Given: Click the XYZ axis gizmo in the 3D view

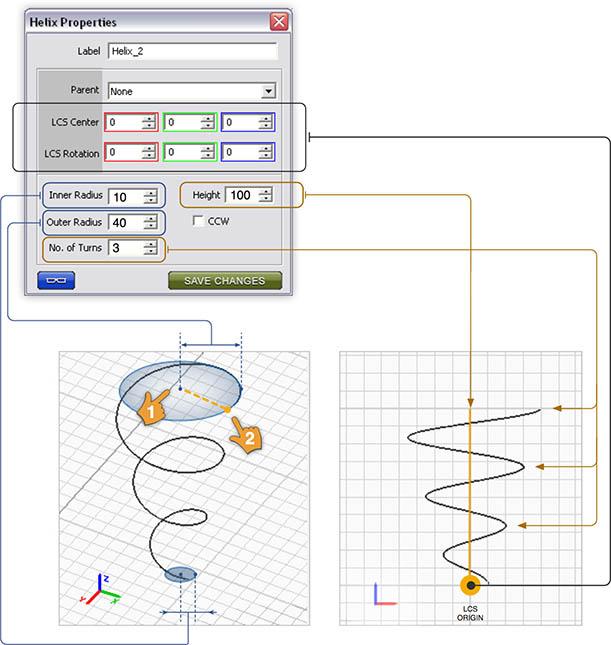Looking at the screenshot, I should [100, 589].
